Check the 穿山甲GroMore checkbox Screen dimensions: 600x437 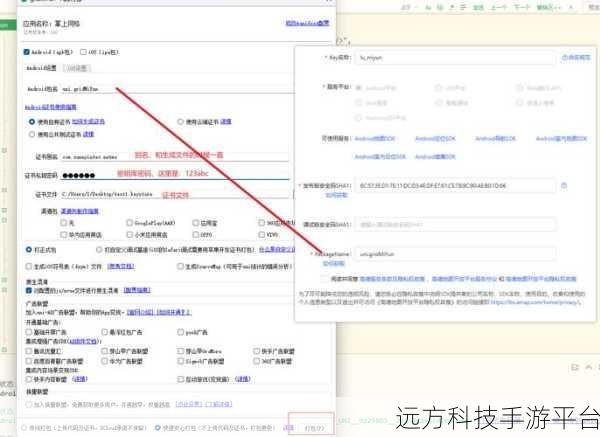(180, 351)
